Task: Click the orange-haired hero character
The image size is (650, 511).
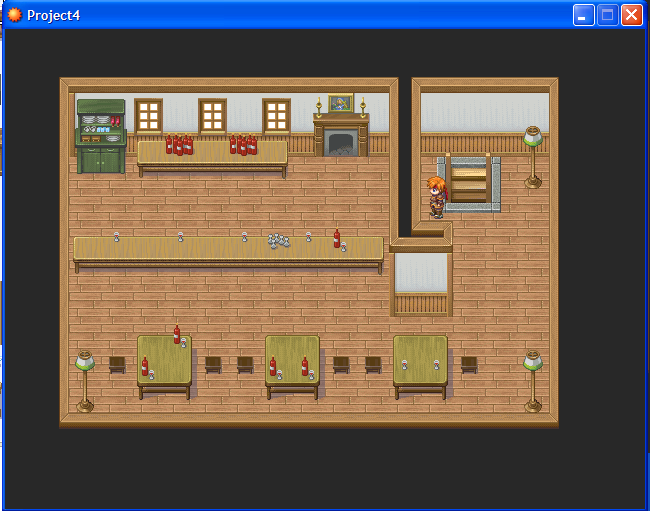Action: click(x=437, y=197)
